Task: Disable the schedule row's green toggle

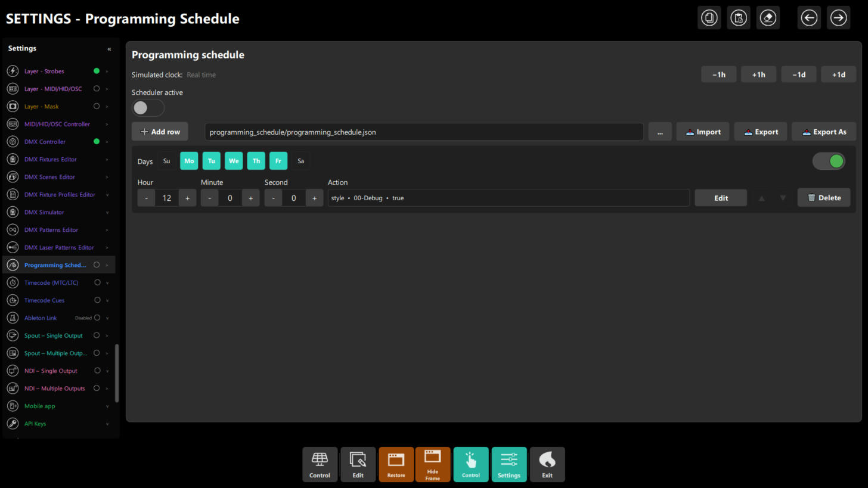Action: (829, 161)
